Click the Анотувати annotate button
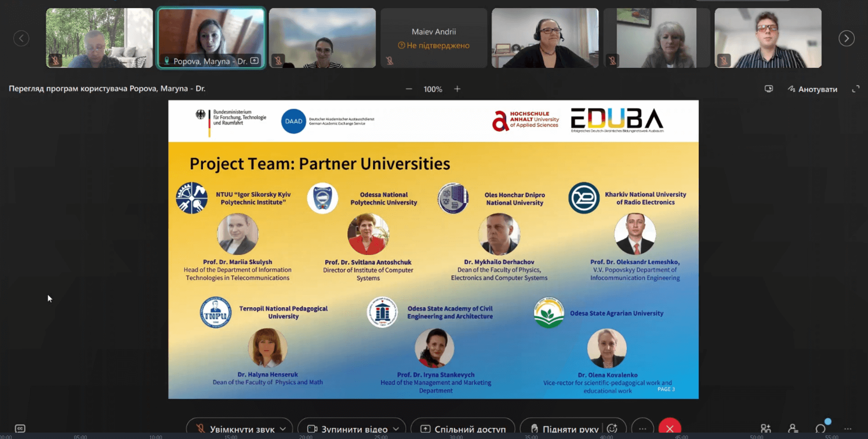868x439 pixels. pos(812,89)
